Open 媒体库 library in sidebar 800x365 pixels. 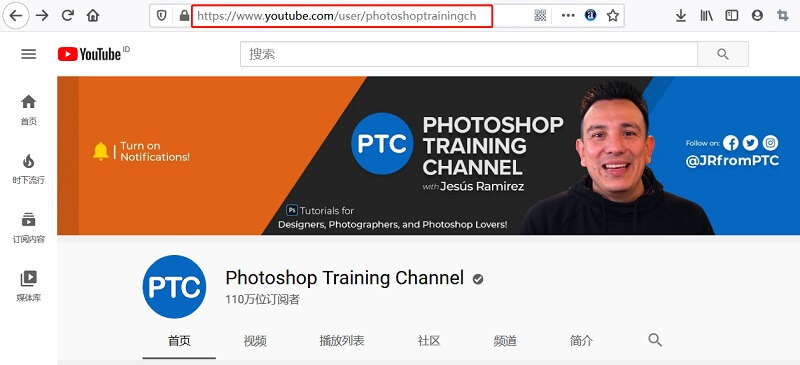(29, 286)
